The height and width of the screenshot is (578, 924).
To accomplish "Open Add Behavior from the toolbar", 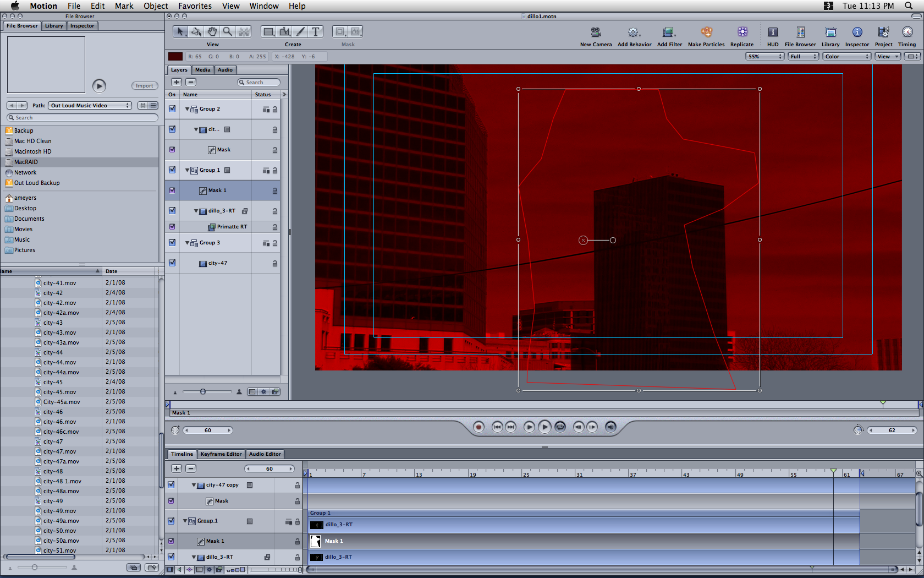I will [x=634, y=32].
